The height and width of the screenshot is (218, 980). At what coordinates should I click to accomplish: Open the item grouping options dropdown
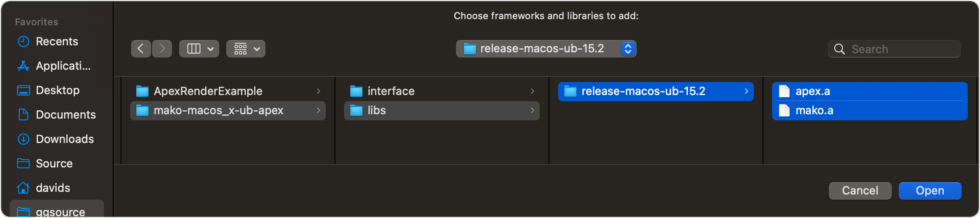pos(246,48)
